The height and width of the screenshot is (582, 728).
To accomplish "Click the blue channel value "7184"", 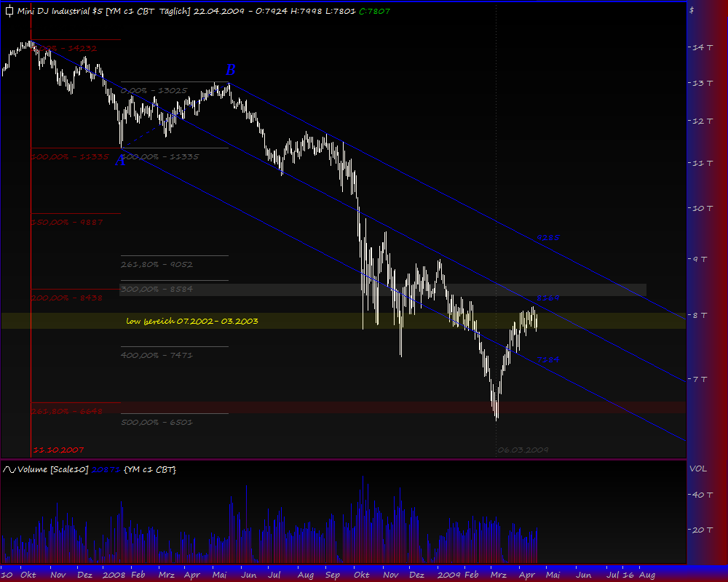I will pos(548,359).
